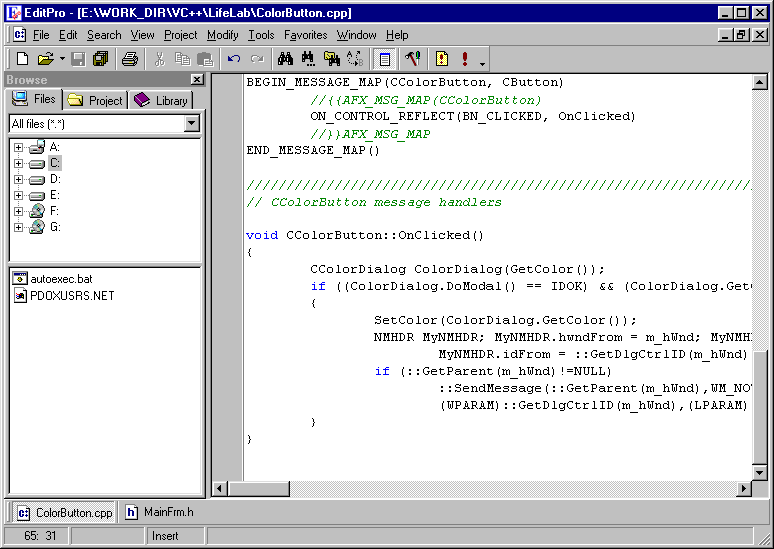Open the Modify menu
The image size is (774, 549).
[x=223, y=35]
